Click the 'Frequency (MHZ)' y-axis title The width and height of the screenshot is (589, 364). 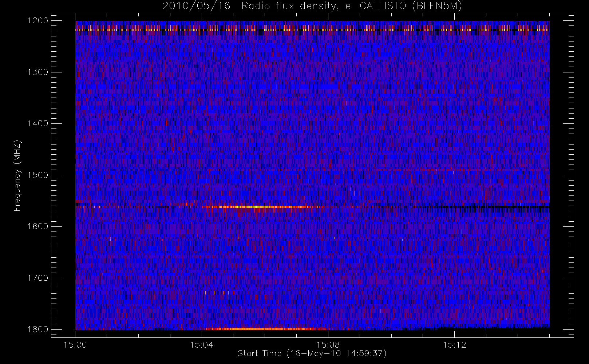[17, 175]
